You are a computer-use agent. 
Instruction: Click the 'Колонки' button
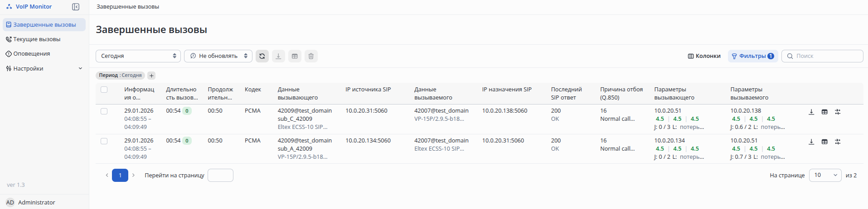(x=704, y=56)
